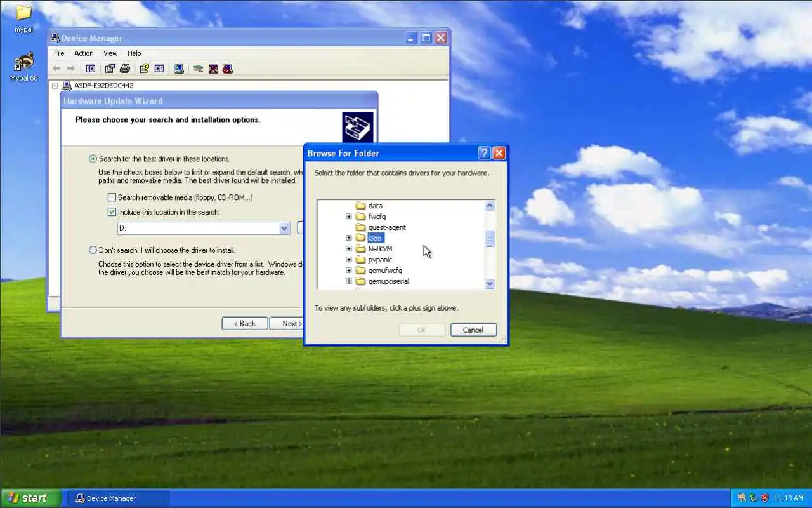
Task: Click the data folder icon in Browse dialog
Action: 361,206
